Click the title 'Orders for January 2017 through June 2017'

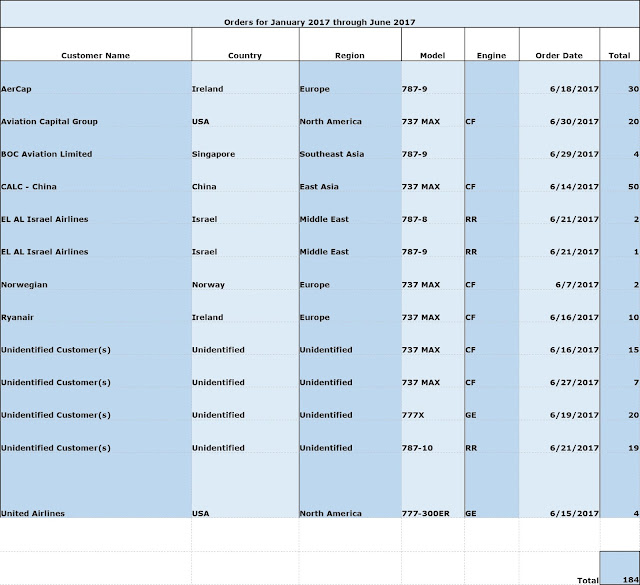click(320, 22)
